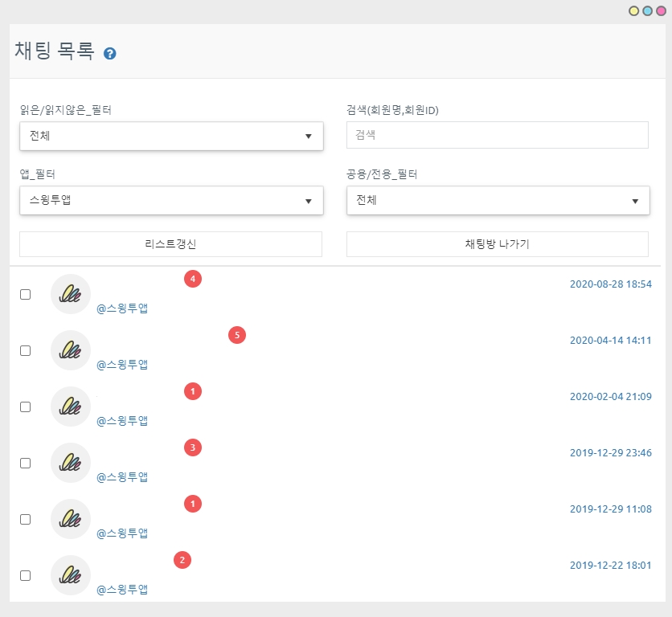Check the box for 2019-12-29 11:08 chat
Image resolution: width=672 pixels, height=617 pixels.
[x=25, y=519]
